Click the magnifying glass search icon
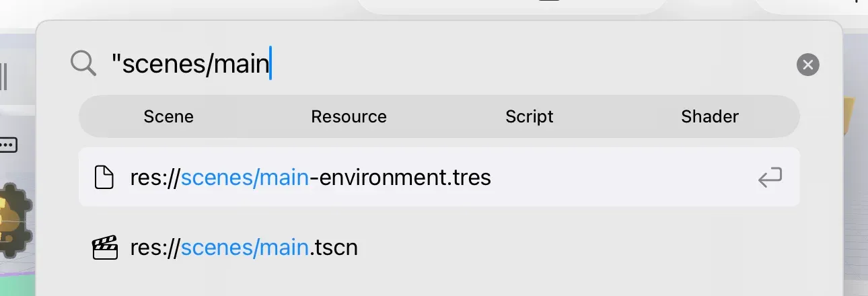868x296 pixels. click(x=83, y=65)
